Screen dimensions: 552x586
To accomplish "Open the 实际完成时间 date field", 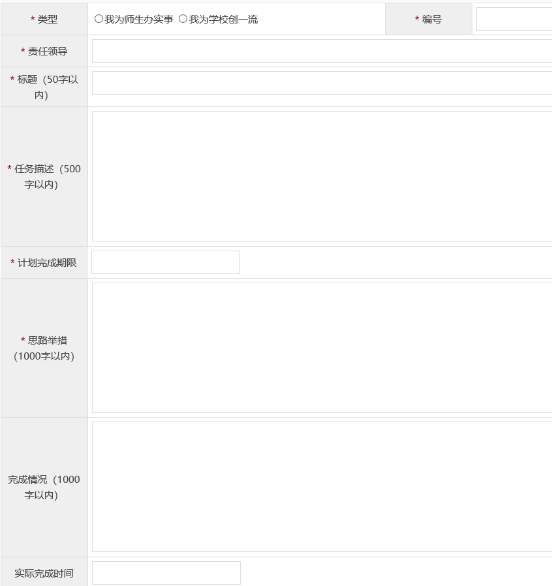I will point(166,573).
